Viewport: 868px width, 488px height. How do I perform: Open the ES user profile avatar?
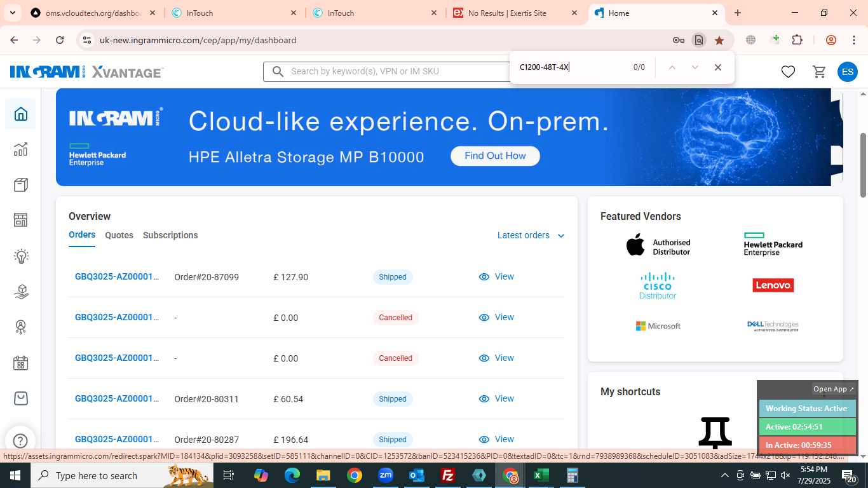pos(848,72)
